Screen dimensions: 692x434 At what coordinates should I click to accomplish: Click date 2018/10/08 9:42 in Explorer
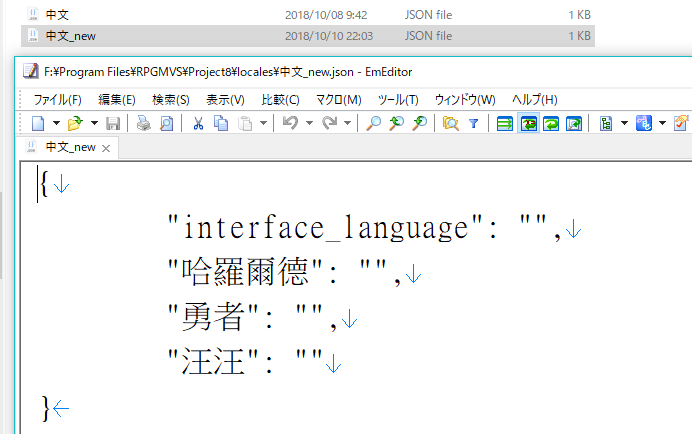coord(326,15)
